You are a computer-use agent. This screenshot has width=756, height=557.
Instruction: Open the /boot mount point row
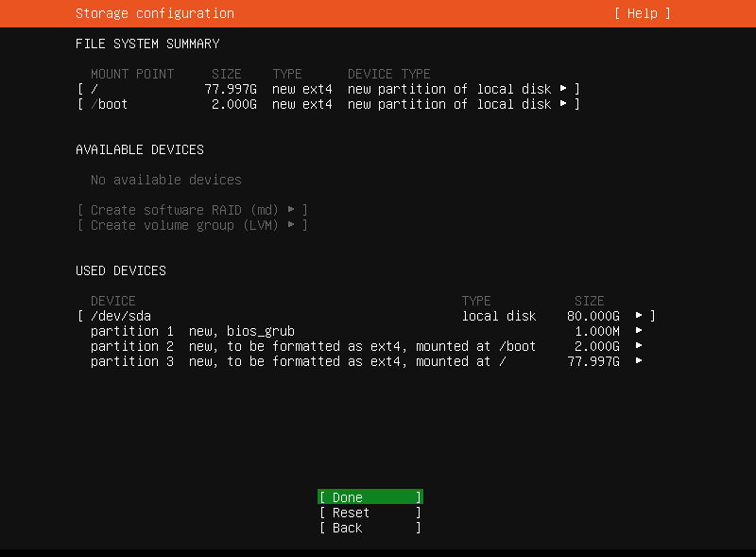click(x=328, y=104)
